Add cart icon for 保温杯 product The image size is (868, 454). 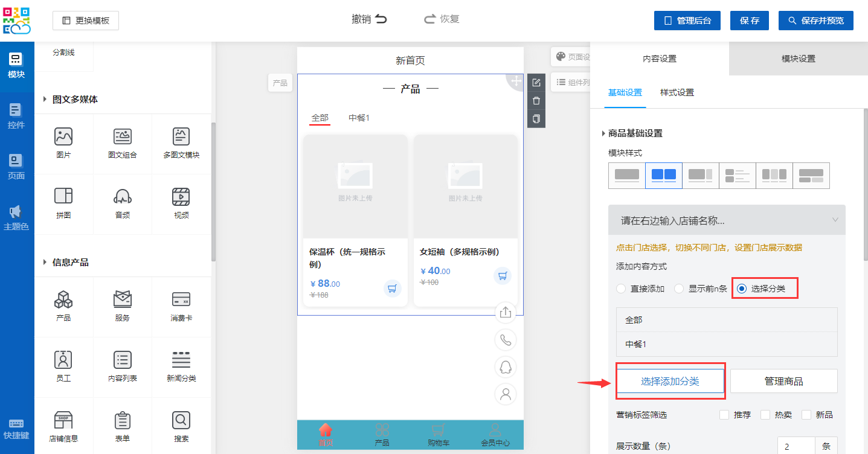pyautogui.click(x=393, y=288)
